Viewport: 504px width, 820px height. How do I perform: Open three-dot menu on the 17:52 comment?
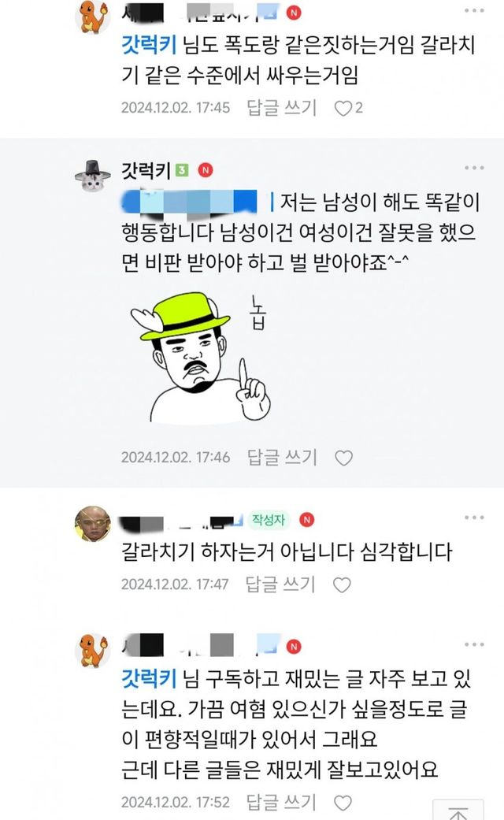(x=473, y=645)
